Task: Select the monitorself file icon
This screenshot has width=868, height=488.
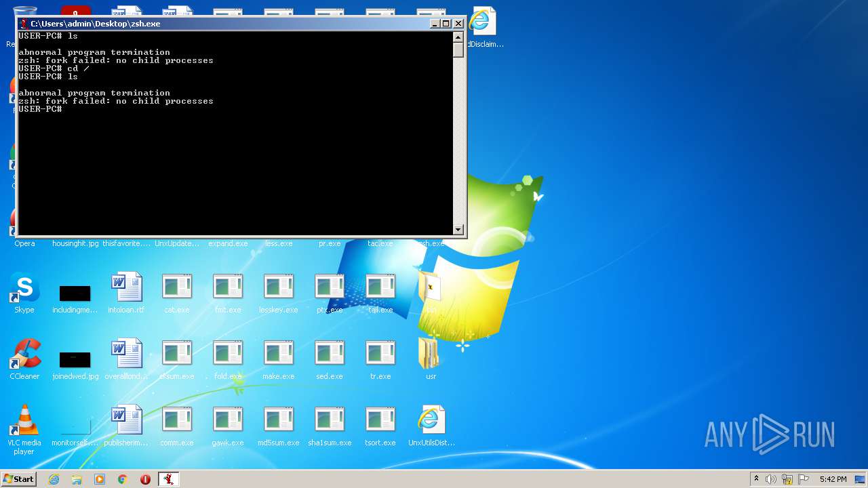Action: 75,426
